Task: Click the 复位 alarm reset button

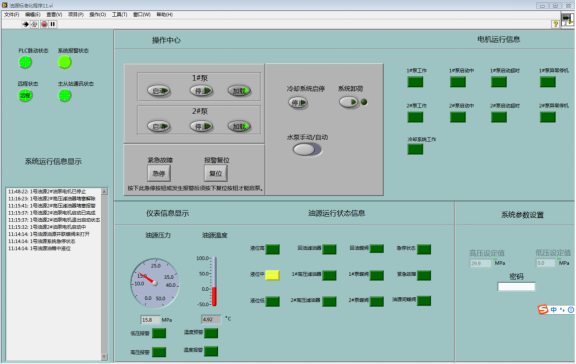Action: pos(216,173)
